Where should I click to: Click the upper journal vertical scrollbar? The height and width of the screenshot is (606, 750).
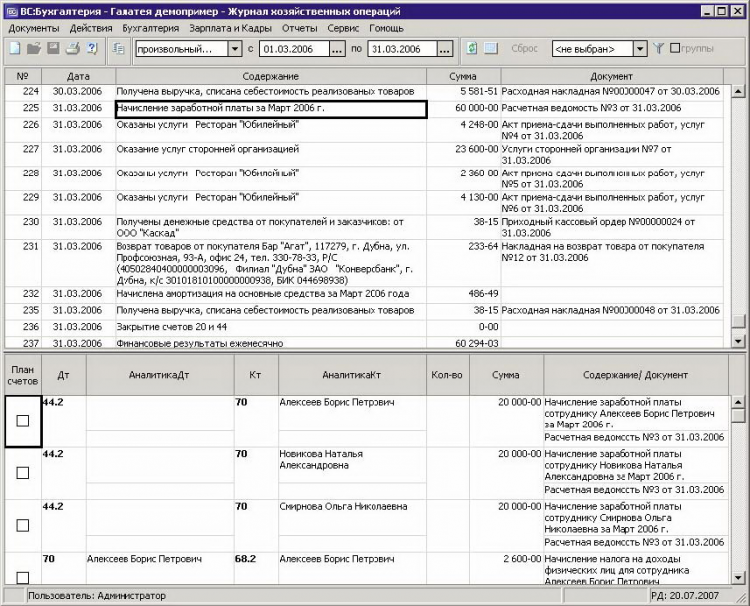click(738, 200)
